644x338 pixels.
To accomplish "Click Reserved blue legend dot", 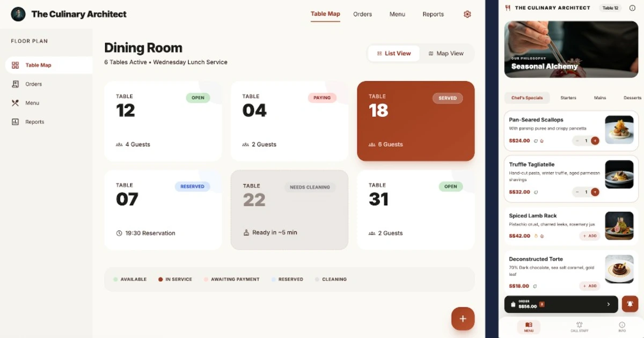I will pos(274,280).
